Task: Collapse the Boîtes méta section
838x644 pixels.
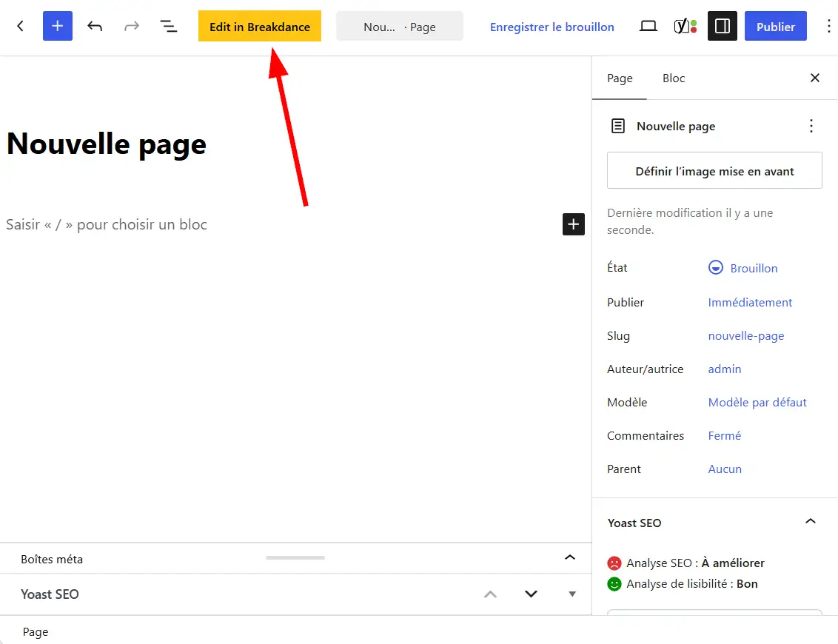Action: [570, 558]
